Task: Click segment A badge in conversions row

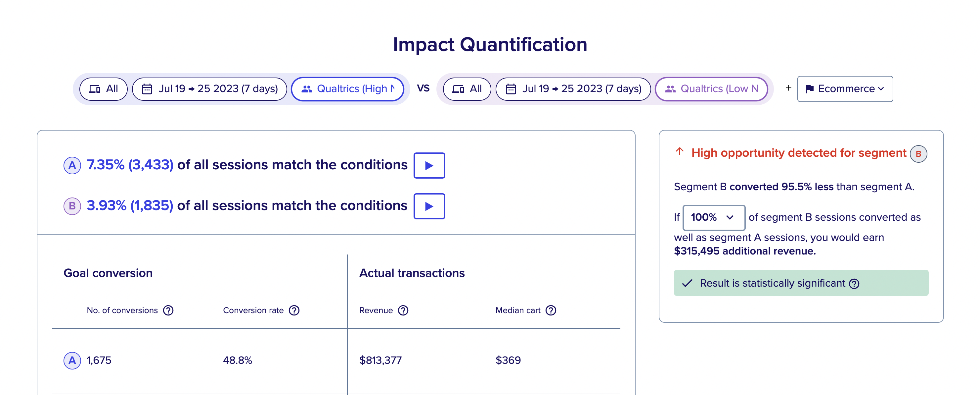Action: (72, 360)
